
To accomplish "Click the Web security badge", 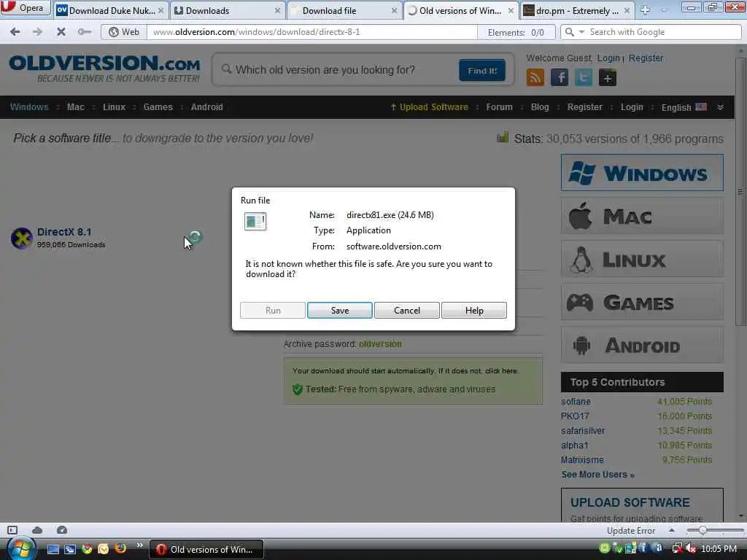I will (124, 32).
